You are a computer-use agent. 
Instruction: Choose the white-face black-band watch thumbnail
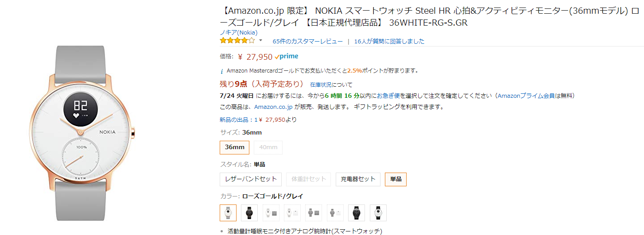point(378,213)
